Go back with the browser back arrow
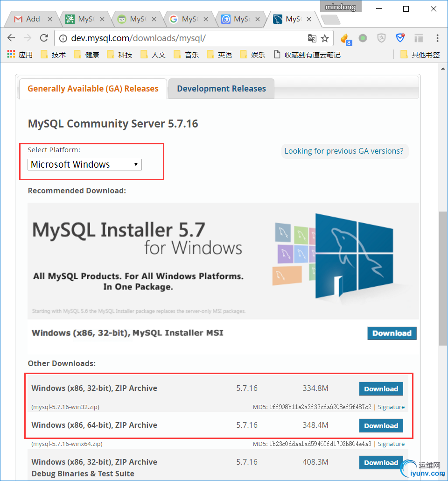This screenshot has width=448, height=481. 11,38
